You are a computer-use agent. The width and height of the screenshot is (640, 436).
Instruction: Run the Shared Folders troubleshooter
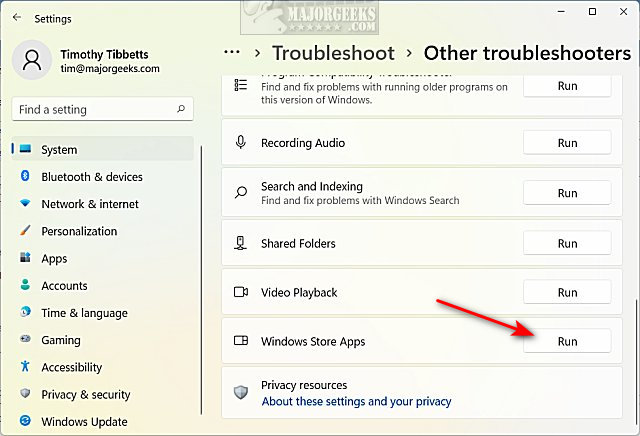(567, 243)
